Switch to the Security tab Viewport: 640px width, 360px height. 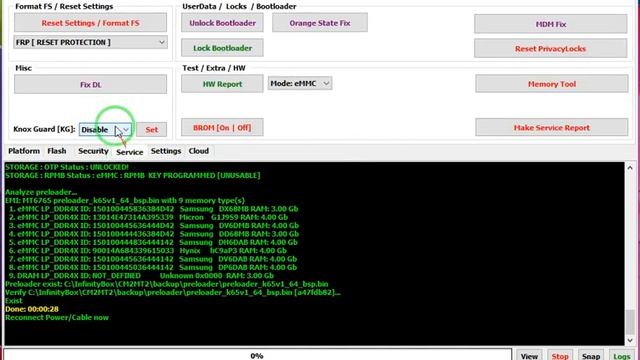tap(93, 151)
